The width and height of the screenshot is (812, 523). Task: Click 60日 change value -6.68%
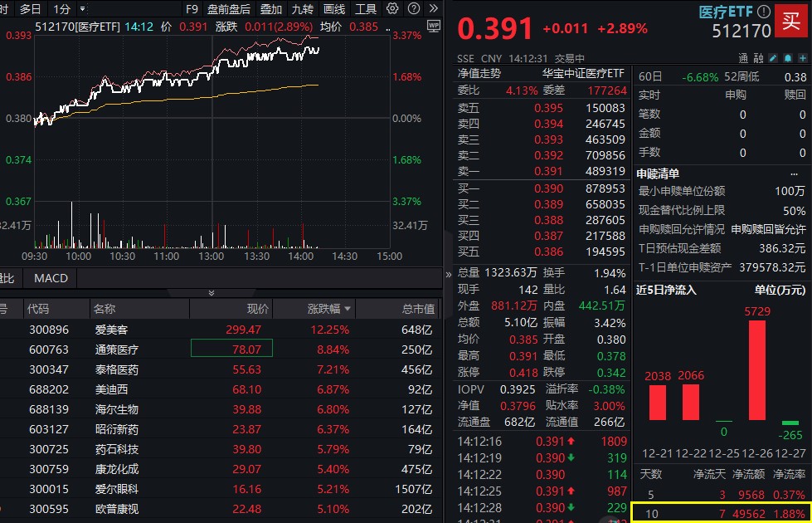pos(700,77)
